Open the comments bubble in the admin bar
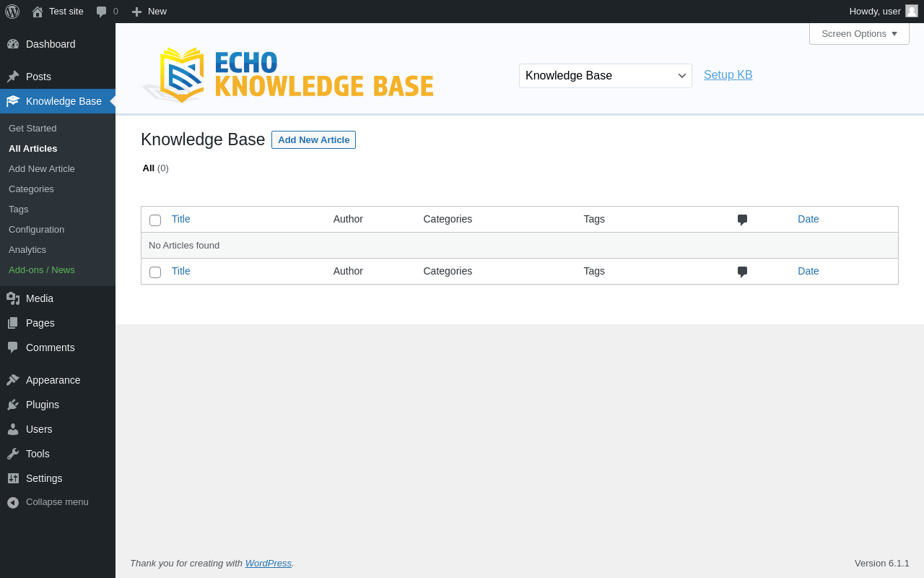The image size is (924, 578). [102, 12]
